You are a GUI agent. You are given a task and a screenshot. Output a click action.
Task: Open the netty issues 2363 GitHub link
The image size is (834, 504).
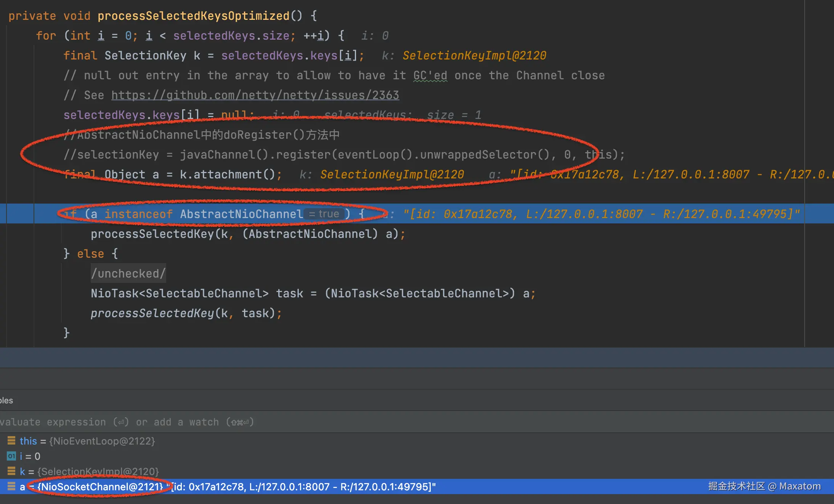[x=255, y=95]
